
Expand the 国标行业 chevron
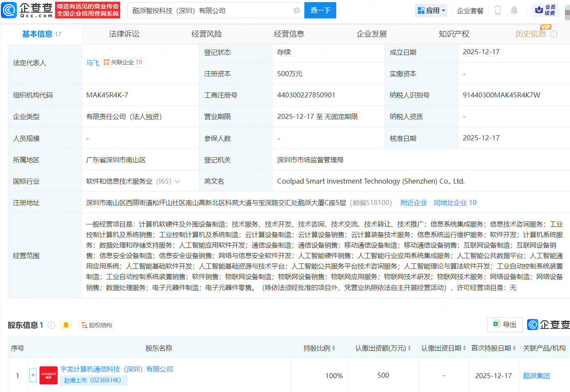pos(177,182)
